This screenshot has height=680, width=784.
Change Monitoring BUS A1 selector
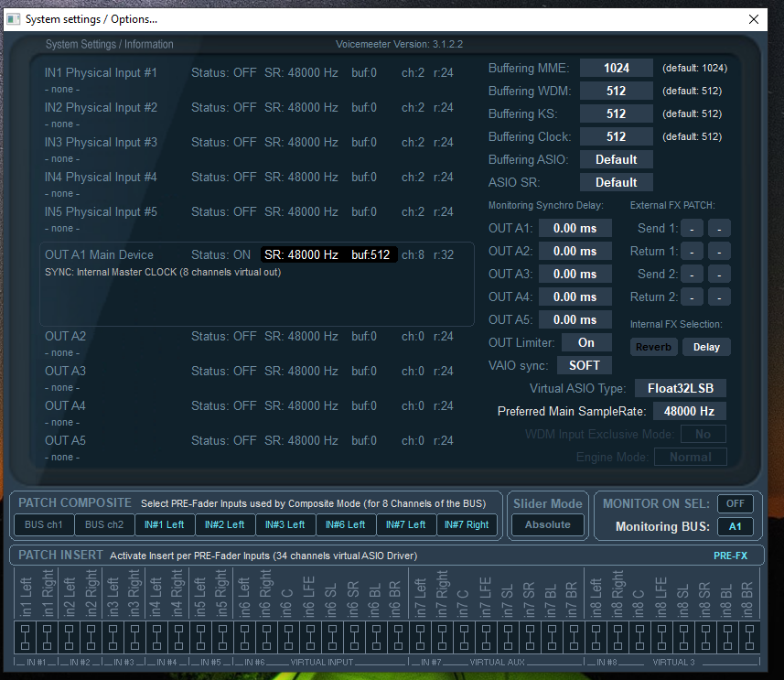[735, 527]
